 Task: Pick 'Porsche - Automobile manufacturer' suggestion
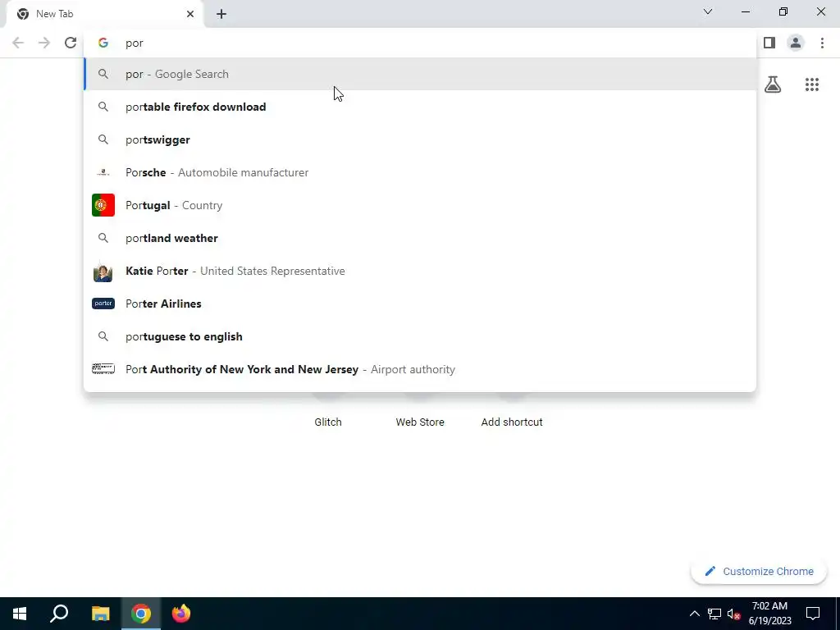tap(420, 172)
